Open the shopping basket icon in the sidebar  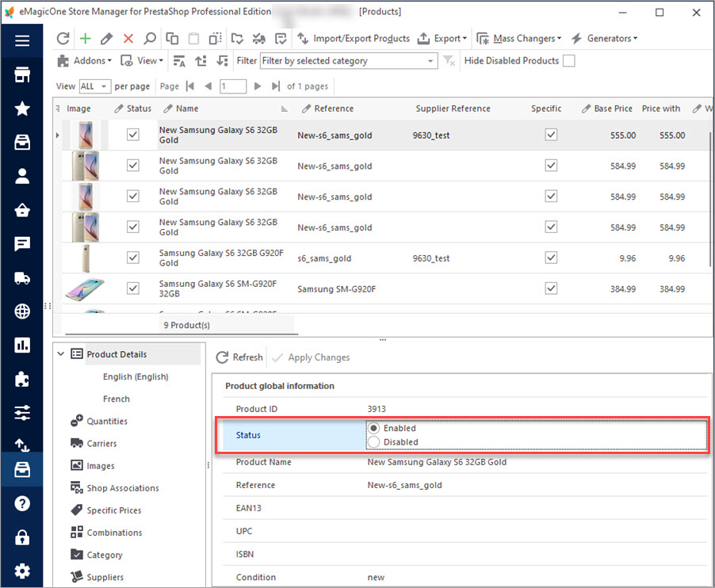click(x=22, y=210)
